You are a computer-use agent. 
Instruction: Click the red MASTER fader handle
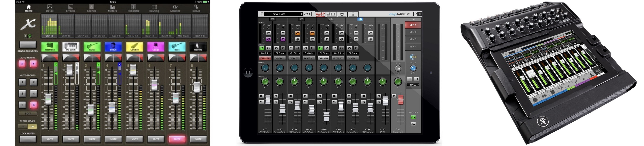pos(401,100)
